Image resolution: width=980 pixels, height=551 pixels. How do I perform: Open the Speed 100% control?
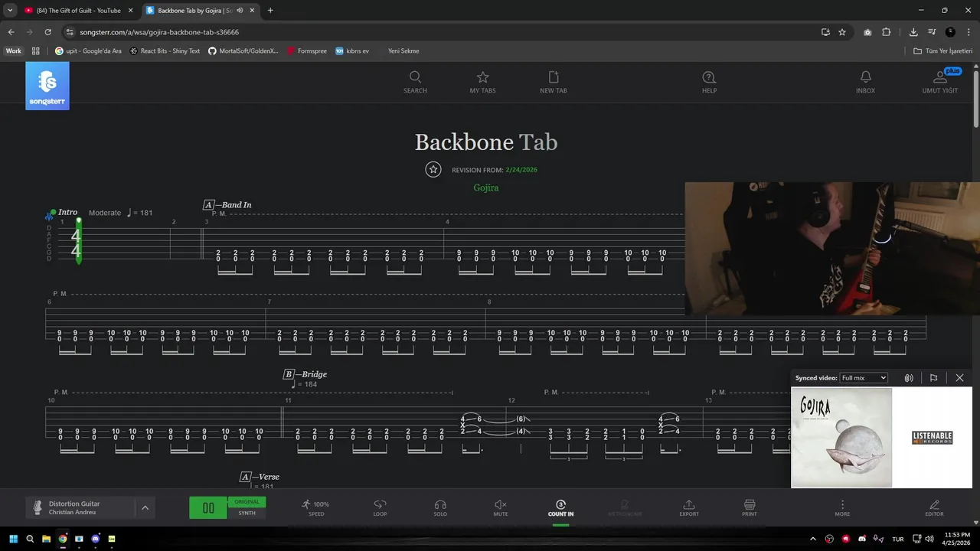coord(315,508)
